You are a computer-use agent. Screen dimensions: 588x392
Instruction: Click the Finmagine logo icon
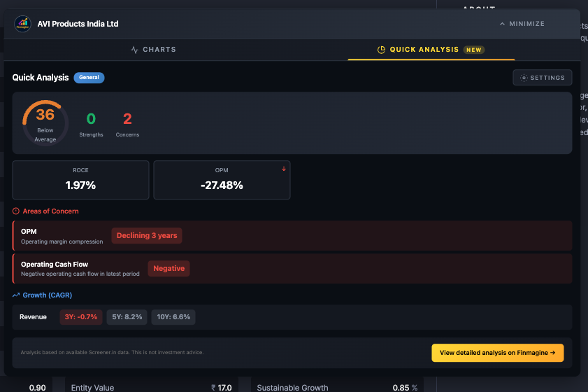23,24
